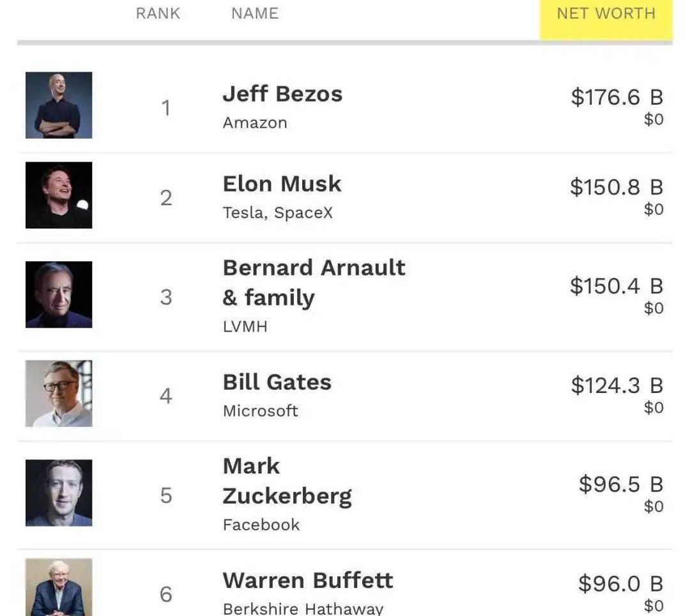Click Jeff Bezos's $176.6 B net worth
Image resolution: width=690 pixels, height=616 pixels.
coord(617,97)
